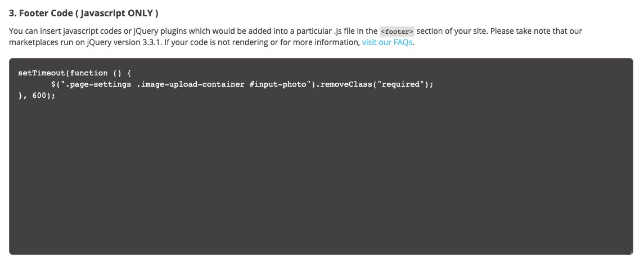Grab the textarea resize handle corner
The image size is (644, 269).
coord(630,252)
